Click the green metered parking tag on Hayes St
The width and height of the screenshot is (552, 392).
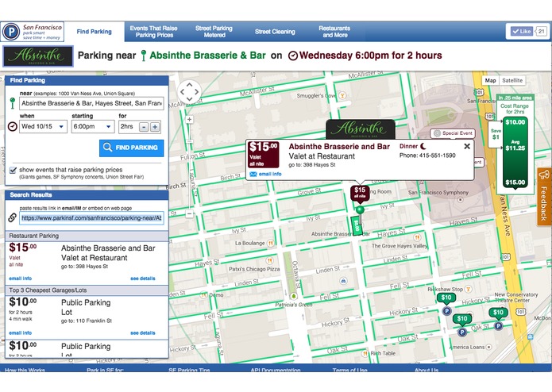tap(357, 225)
